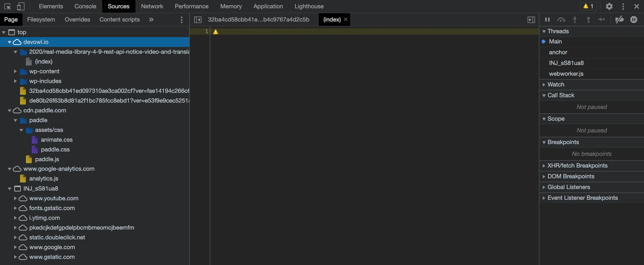
Task: Toggle device toolbar emulation icon
Action: (21, 7)
